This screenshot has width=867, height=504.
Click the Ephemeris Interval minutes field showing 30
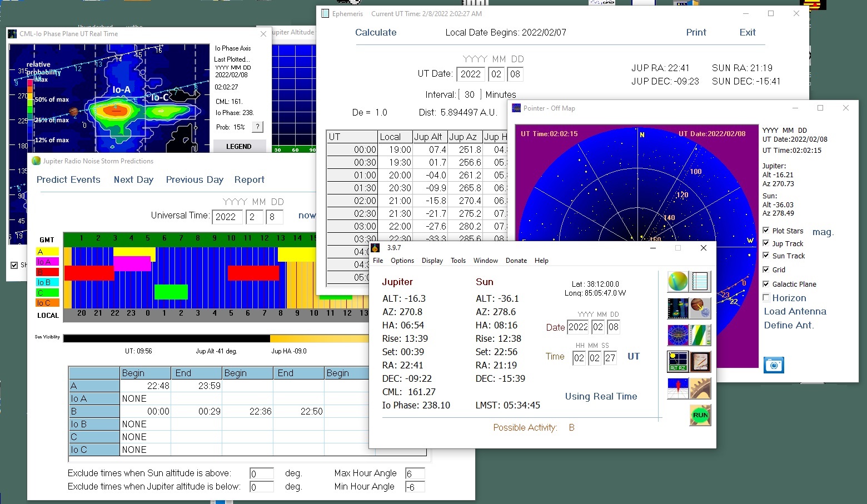(469, 94)
